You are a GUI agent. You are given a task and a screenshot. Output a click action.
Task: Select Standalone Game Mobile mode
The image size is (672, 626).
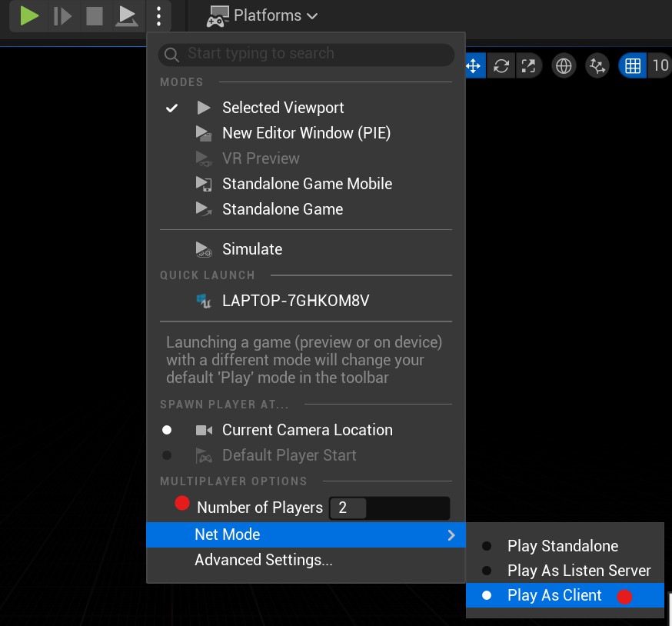click(306, 184)
